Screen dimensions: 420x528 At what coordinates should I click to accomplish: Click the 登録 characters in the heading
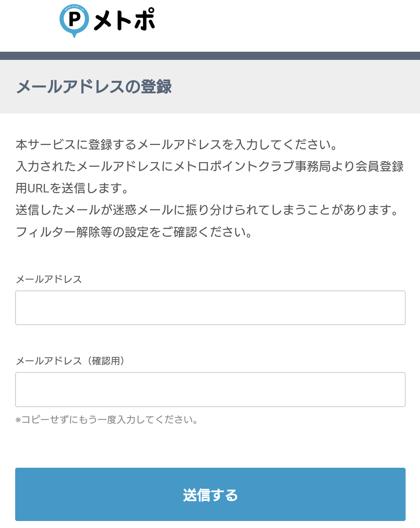click(156, 87)
